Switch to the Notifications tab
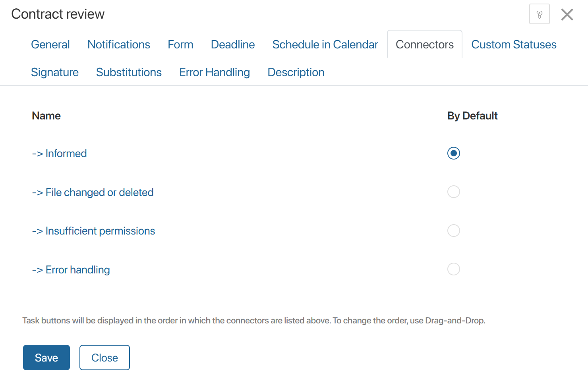The height and width of the screenshot is (375, 588). point(119,44)
